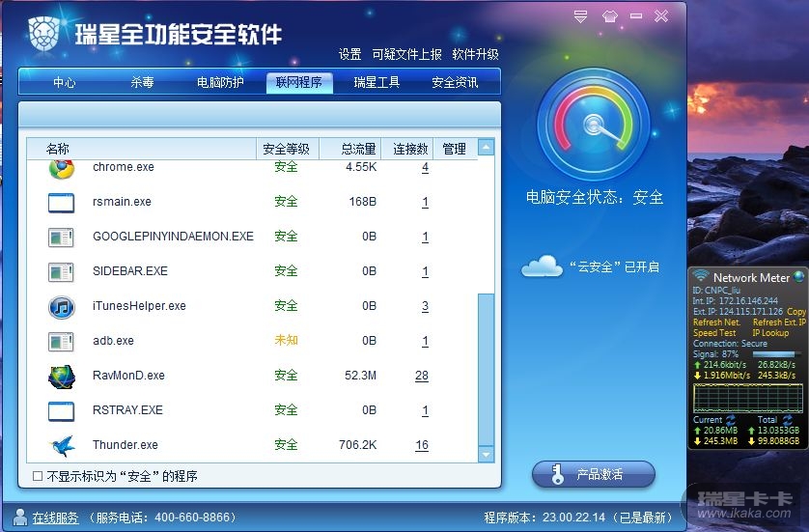This screenshot has width=809, height=532.
Task: Switch to the 杀毒 tab
Action: tap(143, 82)
